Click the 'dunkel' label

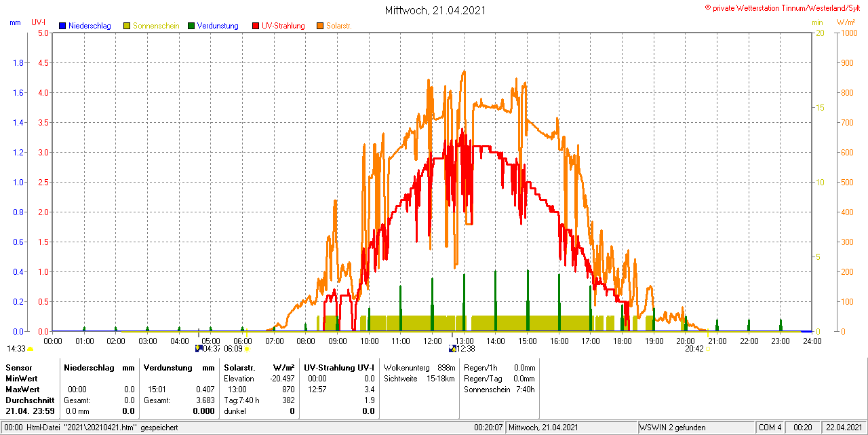click(235, 411)
